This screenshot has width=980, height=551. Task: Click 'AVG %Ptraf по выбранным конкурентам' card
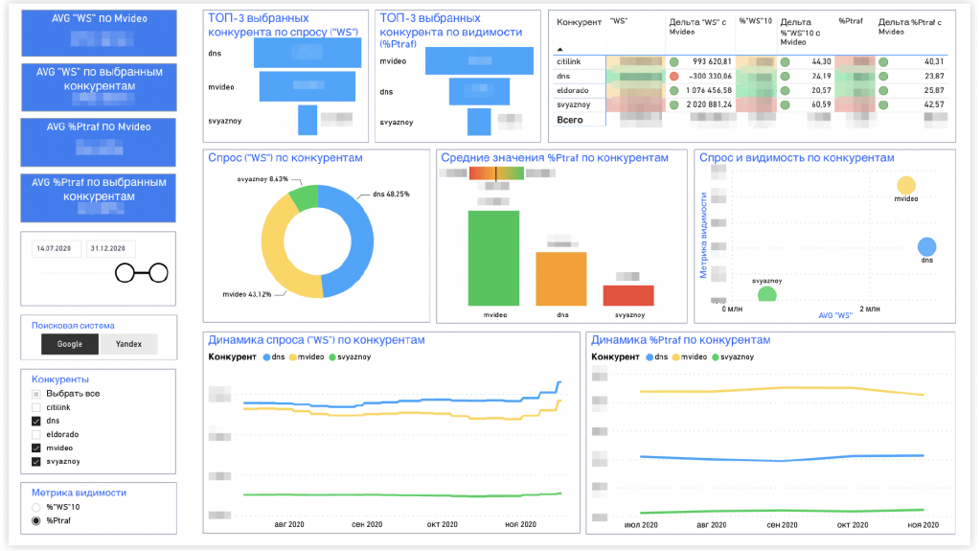[98, 197]
